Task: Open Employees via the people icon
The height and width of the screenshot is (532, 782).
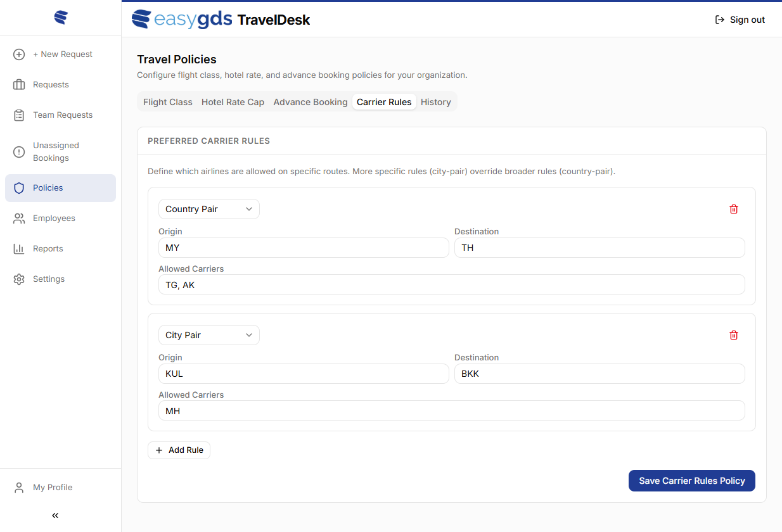Action: click(x=19, y=218)
